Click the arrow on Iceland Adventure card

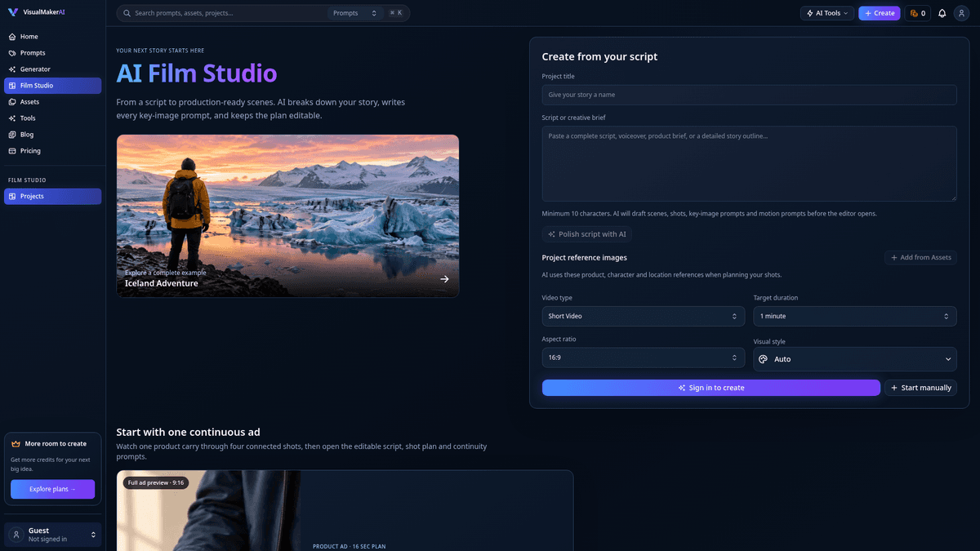[444, 278]
